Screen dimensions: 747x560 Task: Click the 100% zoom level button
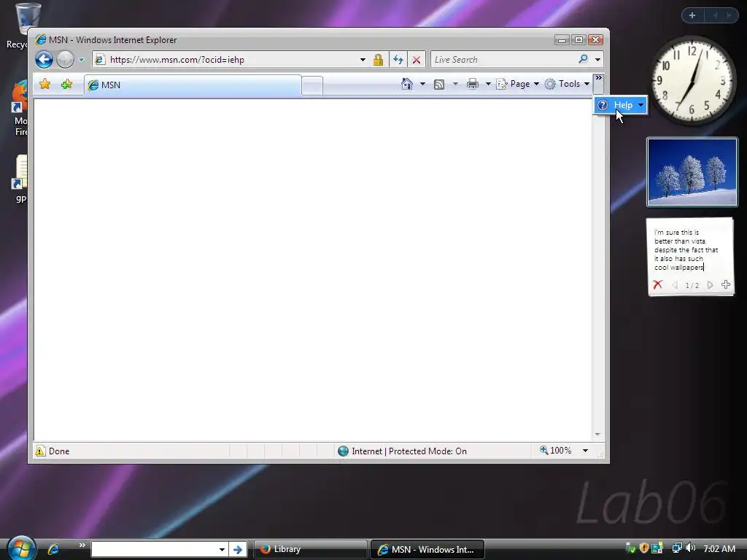(x=555, y=451)
